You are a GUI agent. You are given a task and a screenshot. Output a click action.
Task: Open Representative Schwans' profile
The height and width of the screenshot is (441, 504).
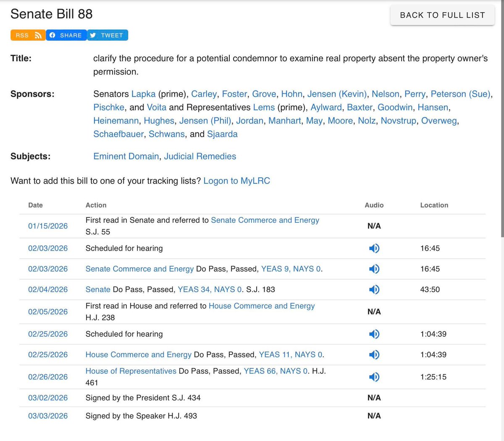[x=166, y=135]
